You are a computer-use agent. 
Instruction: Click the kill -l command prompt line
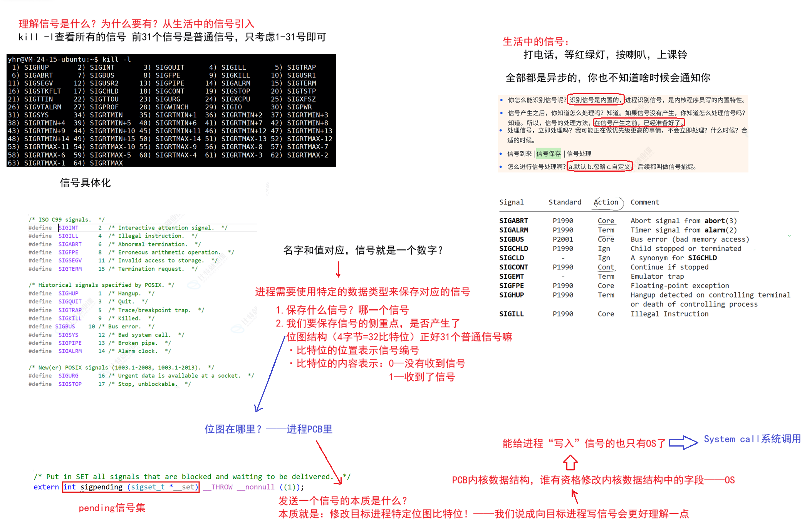point(69,59)
